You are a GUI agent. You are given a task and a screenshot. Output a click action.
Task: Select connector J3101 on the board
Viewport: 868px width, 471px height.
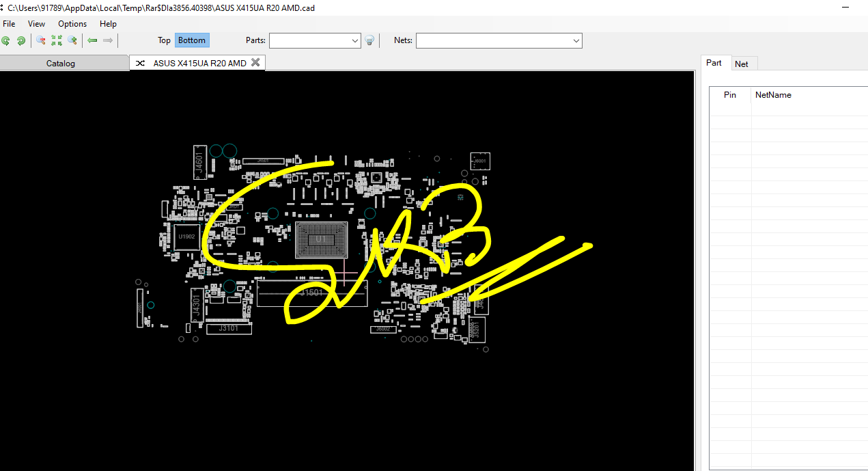pyautogui.click(x=229, y=328)
